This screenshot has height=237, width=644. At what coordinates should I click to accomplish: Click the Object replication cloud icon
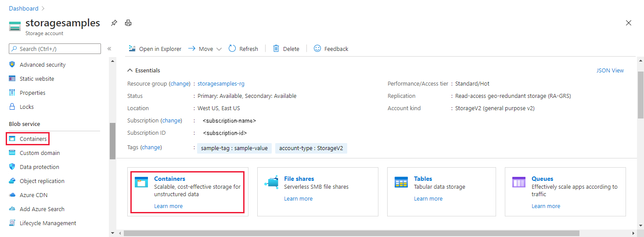point(12,181)
